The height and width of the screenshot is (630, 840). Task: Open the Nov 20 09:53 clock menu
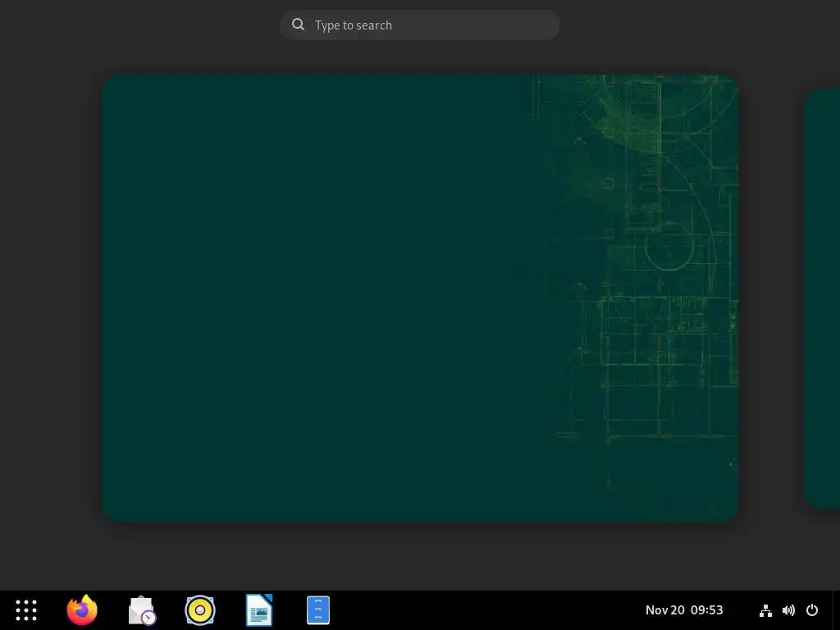pyautogui.click(x=684, y=610)
